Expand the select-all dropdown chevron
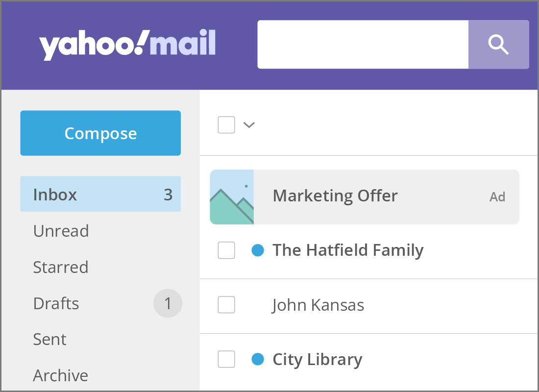This screenshot has height=392, width=539. pyautogui.click(x=249, y=125)
